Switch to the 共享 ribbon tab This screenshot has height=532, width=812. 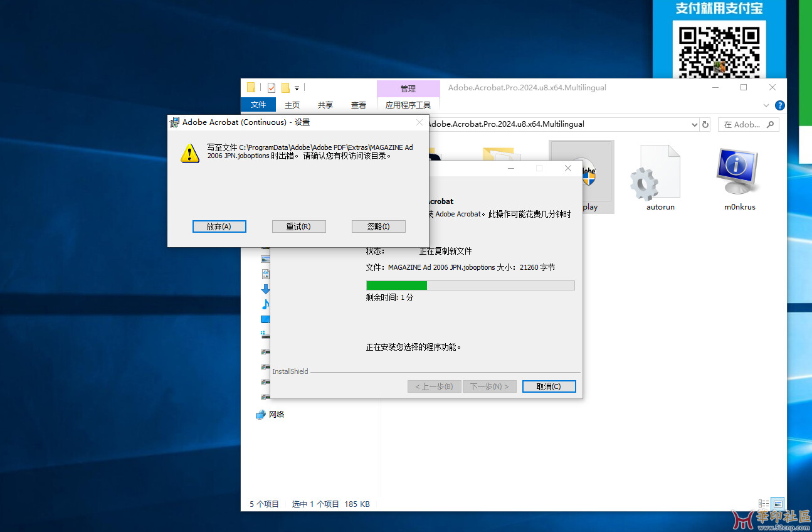[x=325, y=105]
